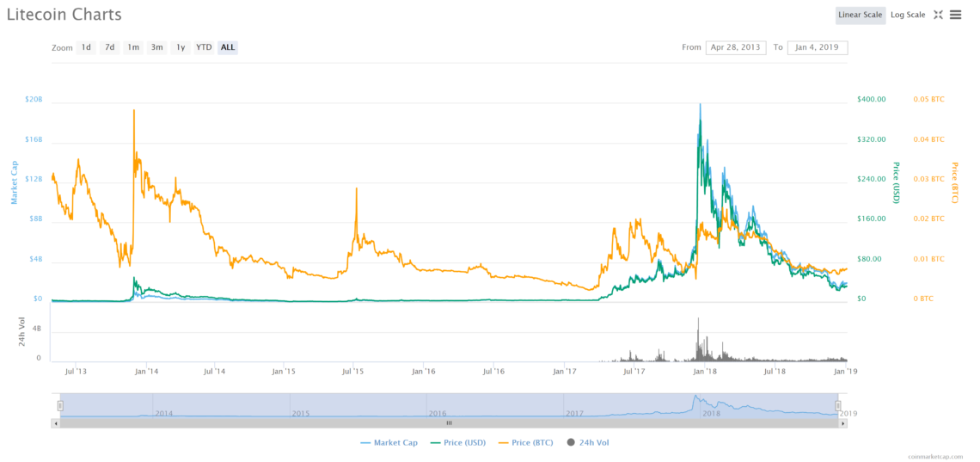Open the chart hamburger menu
The image size is (980, 462).
point(956,15)
